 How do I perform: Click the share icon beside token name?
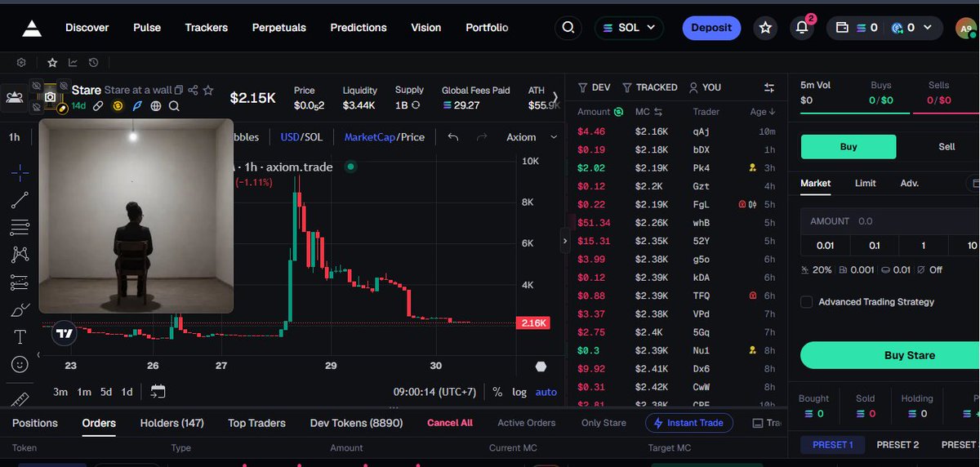[193, 90]
